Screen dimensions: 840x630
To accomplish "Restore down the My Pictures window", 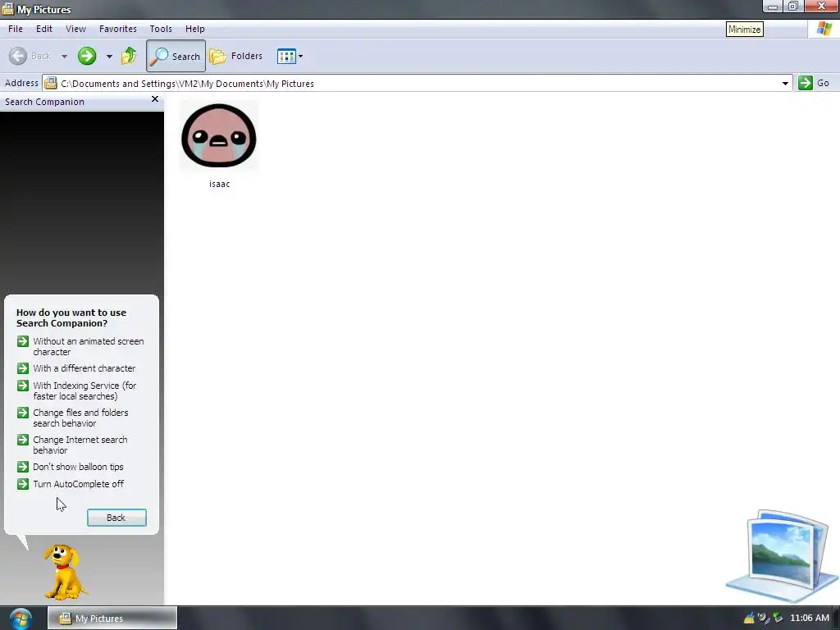I will pyautogui.click(x=793, y=7).
